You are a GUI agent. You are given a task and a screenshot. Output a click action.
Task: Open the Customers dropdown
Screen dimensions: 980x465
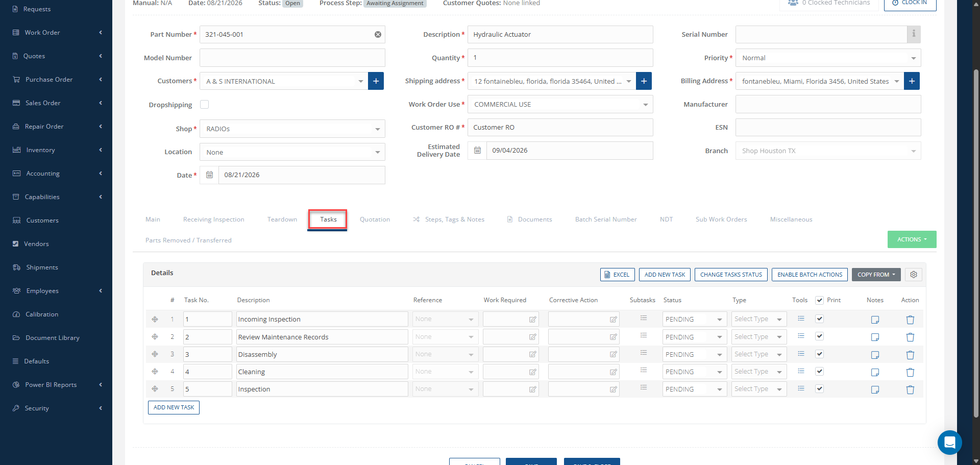coord(284,81)
